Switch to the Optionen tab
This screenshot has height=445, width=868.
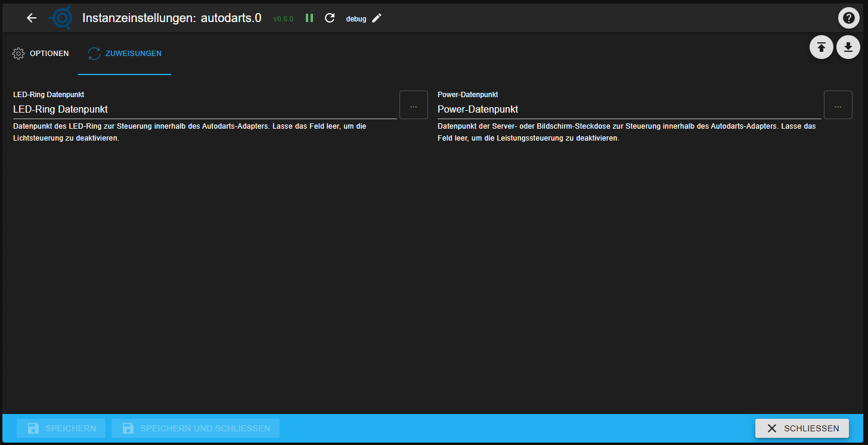[41, 54]
